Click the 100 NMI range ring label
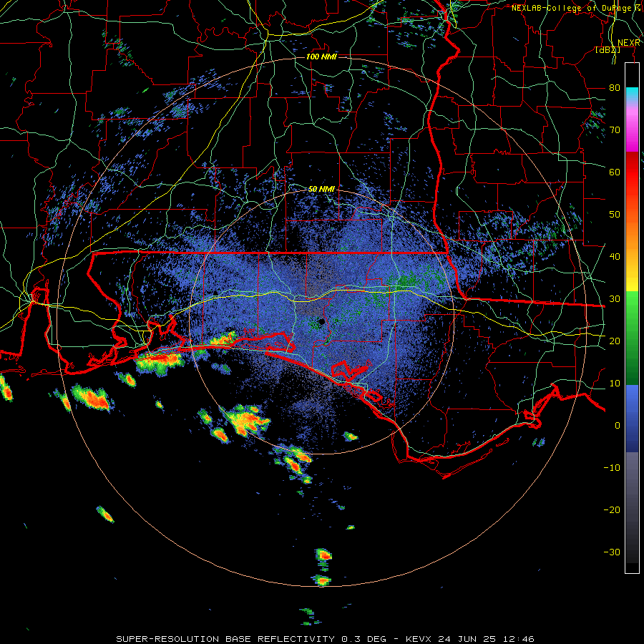The height and width of the screenshot is (644, 644). 321,57
